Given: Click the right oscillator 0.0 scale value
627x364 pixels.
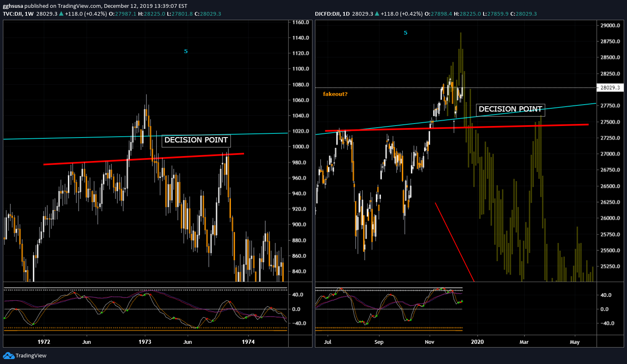Looking at the screenshot, I should coord(604,309).
